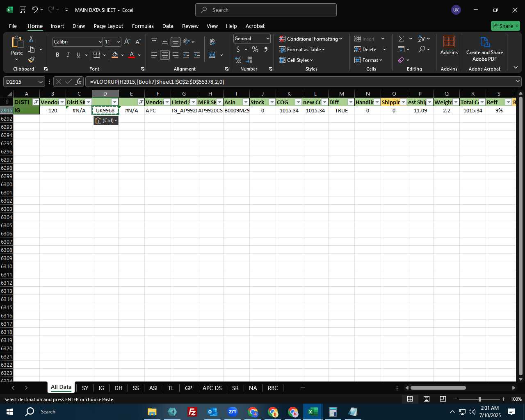Switch to the Formulas ribbon tab
525x420 pixels.
143,26
